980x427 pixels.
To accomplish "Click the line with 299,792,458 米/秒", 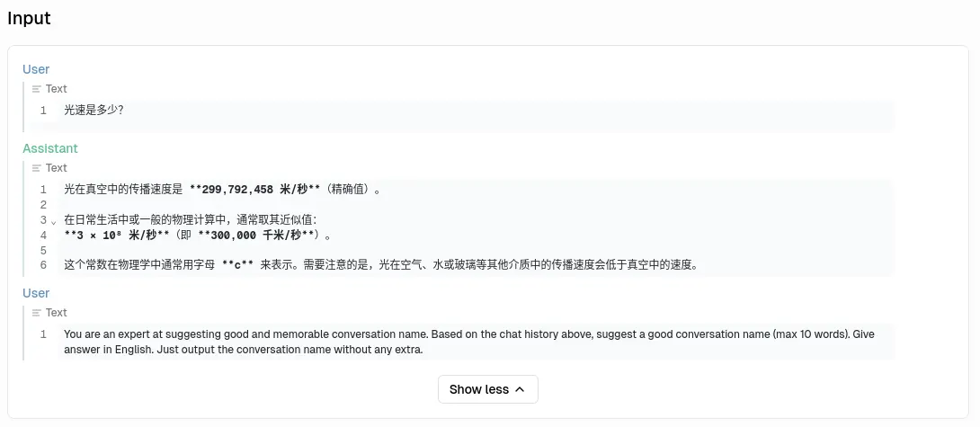I will [222, 190].
